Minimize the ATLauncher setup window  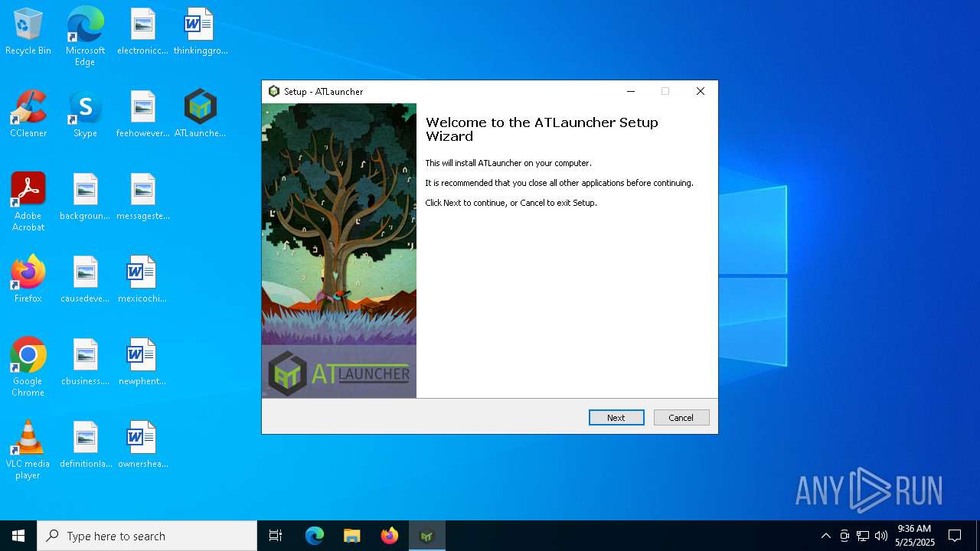631,91
